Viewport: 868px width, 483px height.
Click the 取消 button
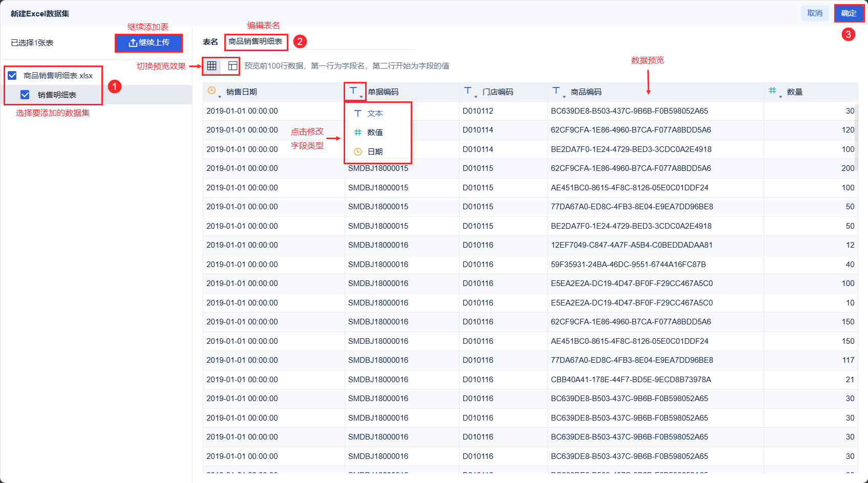pos(815,13)
